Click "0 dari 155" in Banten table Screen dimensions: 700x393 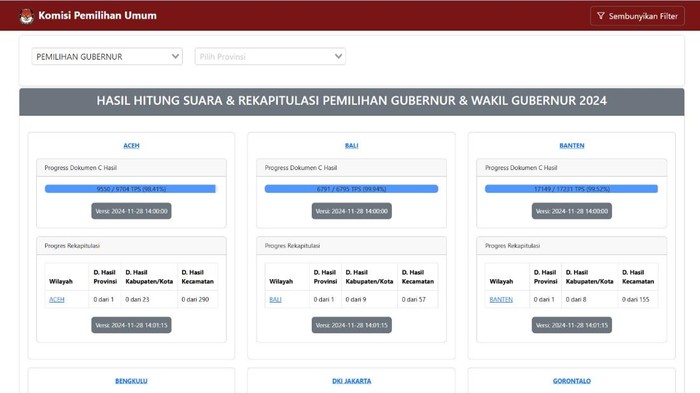click(636, 300)
